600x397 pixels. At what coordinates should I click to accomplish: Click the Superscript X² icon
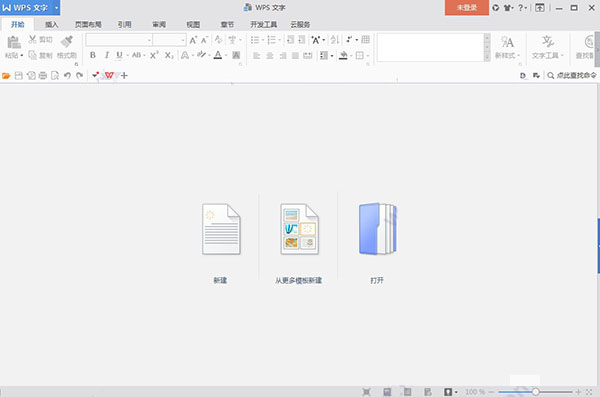(154, 56)
